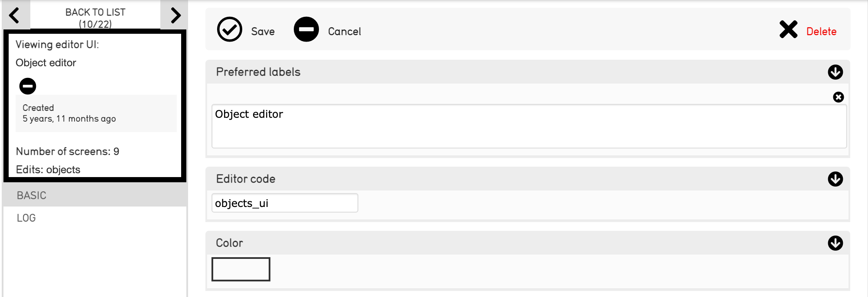Image resolution: width=868 pixels, height=297 pixels.
Task: Click minus icon below Object editor title
Action: pos(28,86)
